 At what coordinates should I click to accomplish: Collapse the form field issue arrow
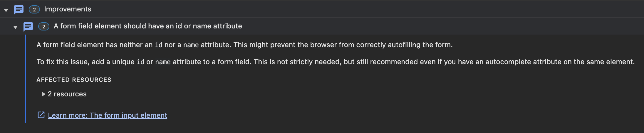[x=15, y=27]
